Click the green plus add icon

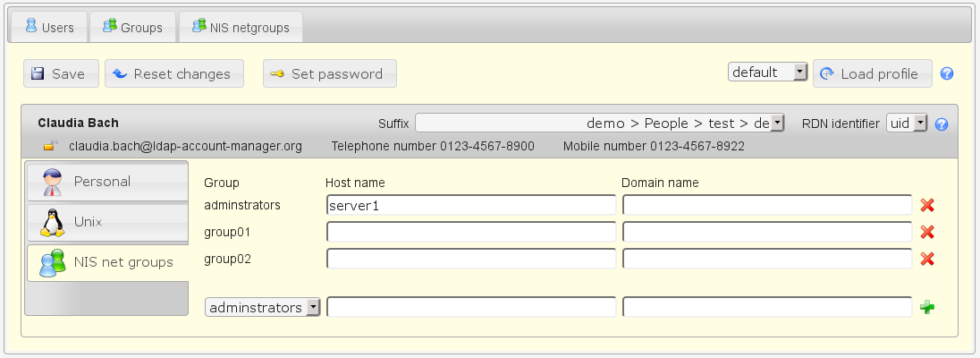tap(927, 308)
